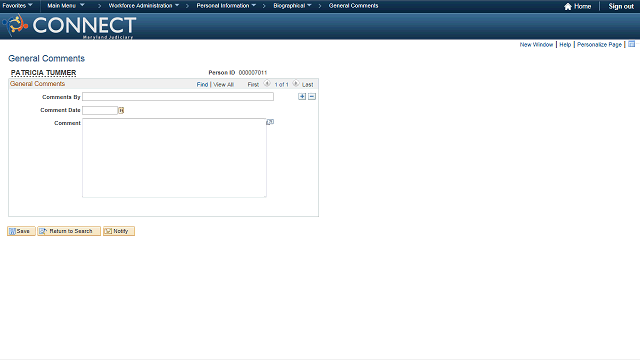Show previous row arrow icon

click(267, 84)
